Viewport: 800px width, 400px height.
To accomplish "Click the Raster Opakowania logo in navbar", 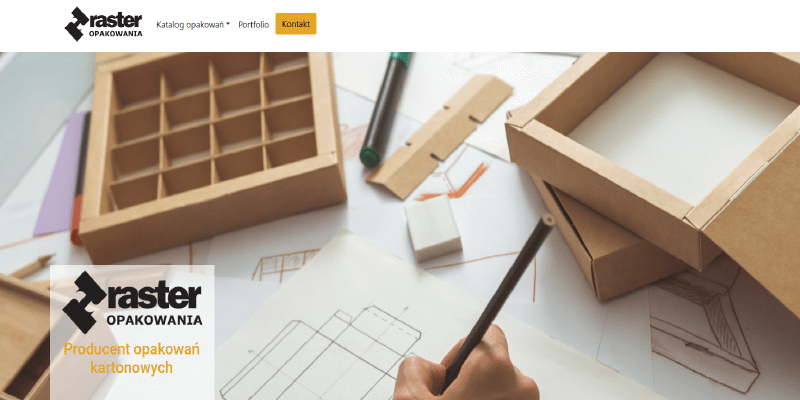I will pyautogui.click(x=104, y=24).
